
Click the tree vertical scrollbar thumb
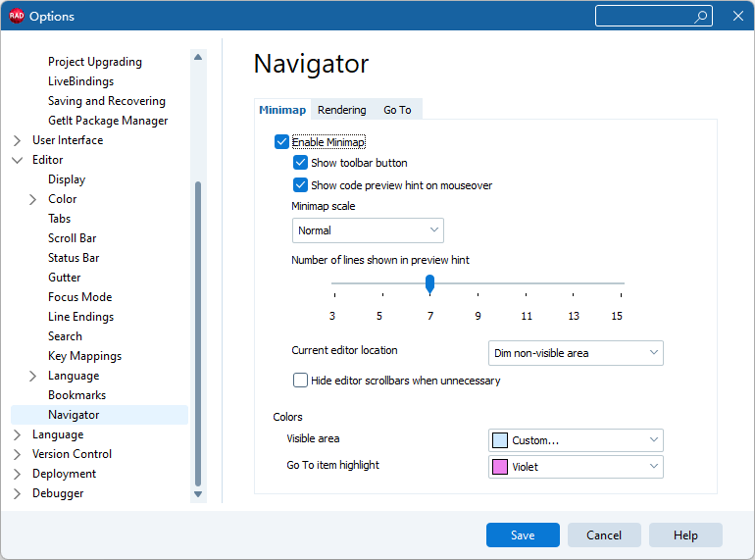tap(198, 333)
